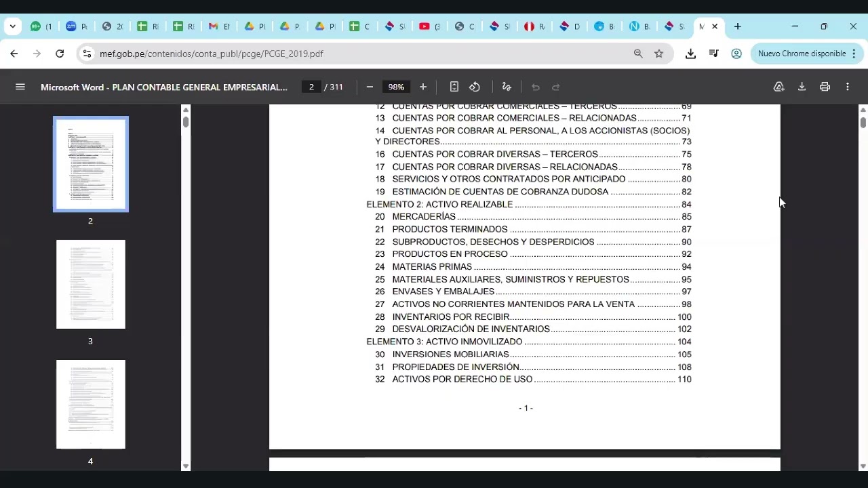The image size is (868, 488).
Task: Click 30 INVERSIONES MOBILIARIAS entry
Action: pyautogui.click(x=533, y=354)
